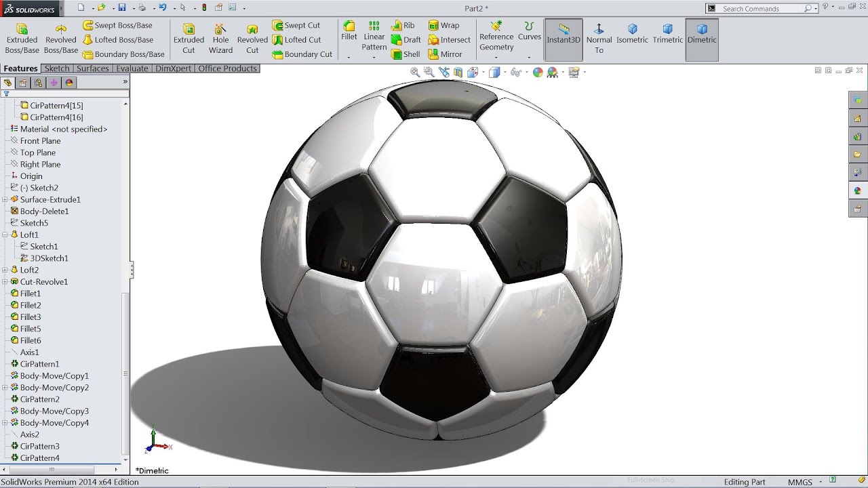The image size is (868, 488).
Task: Click Previous View icon in view toolbar
Action: pyautogui.click(x=444, y=72)
